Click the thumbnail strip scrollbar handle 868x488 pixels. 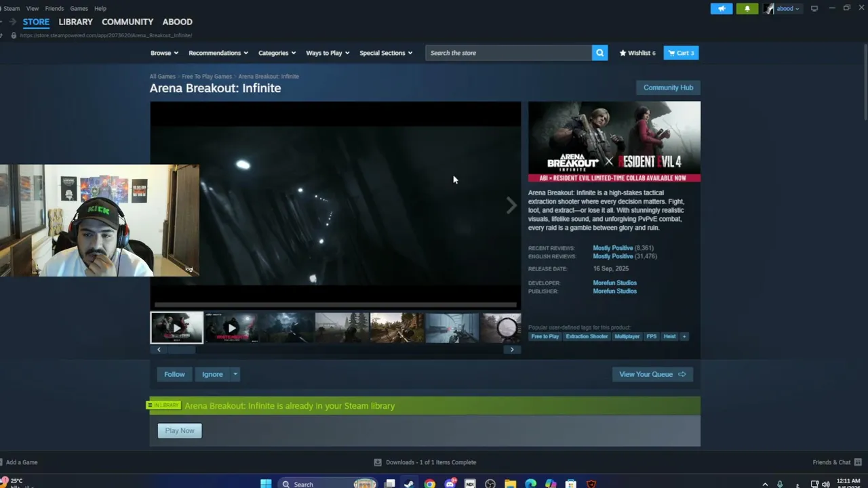[182, 350]
